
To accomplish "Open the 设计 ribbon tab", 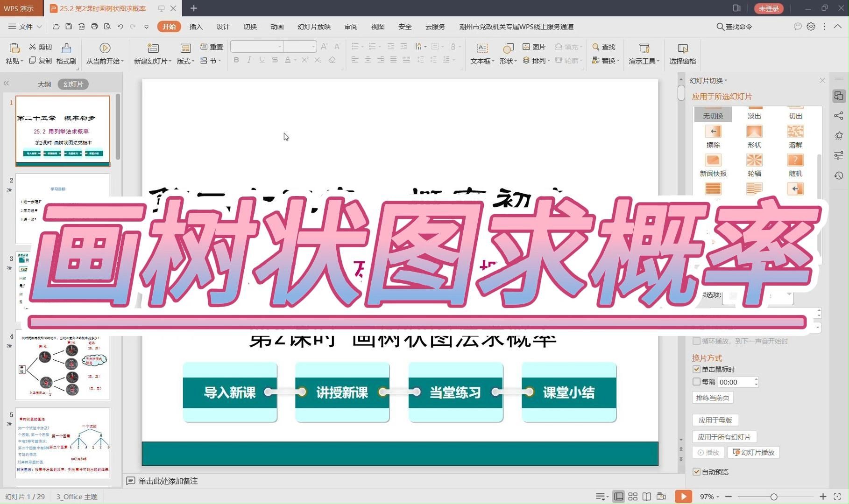I will pos(223,27).
